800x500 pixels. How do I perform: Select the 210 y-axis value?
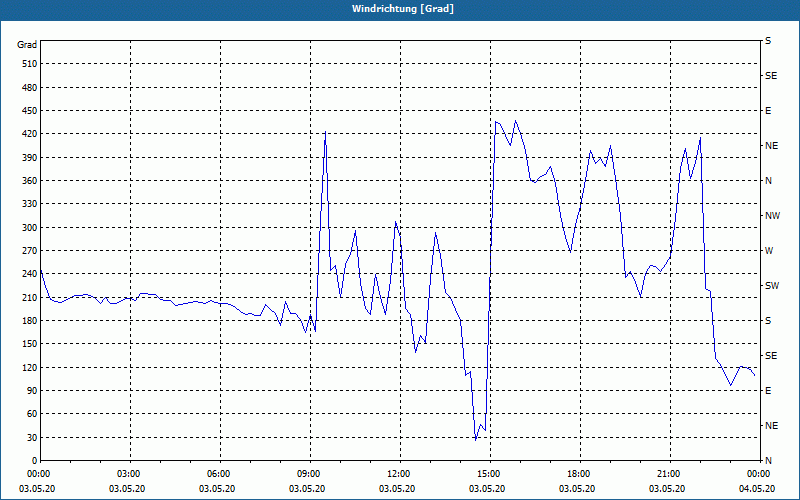tap(29, 297)
